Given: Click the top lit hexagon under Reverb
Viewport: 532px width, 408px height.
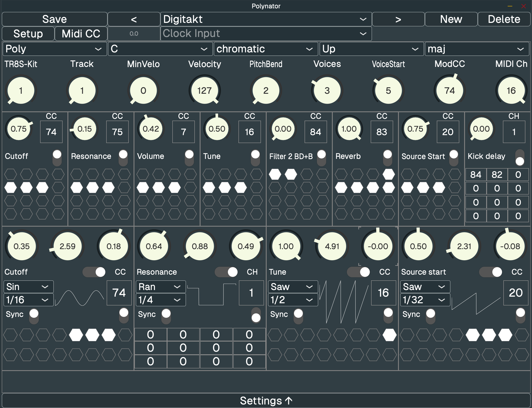Looking at the screenshot, I should click(x=389, y=174).
